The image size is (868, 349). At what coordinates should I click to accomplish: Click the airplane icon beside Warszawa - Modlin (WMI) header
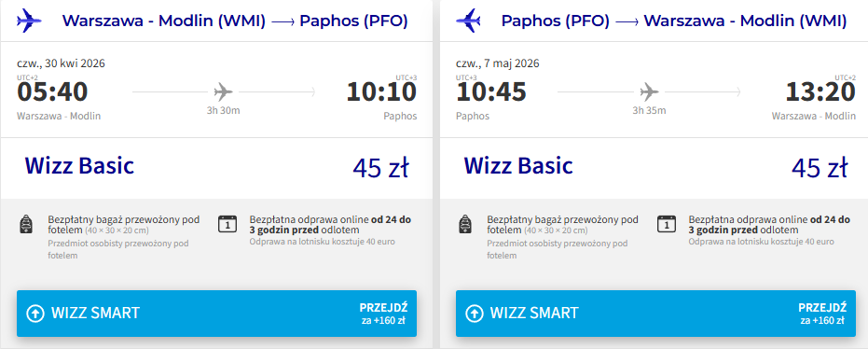click(29, 21)
